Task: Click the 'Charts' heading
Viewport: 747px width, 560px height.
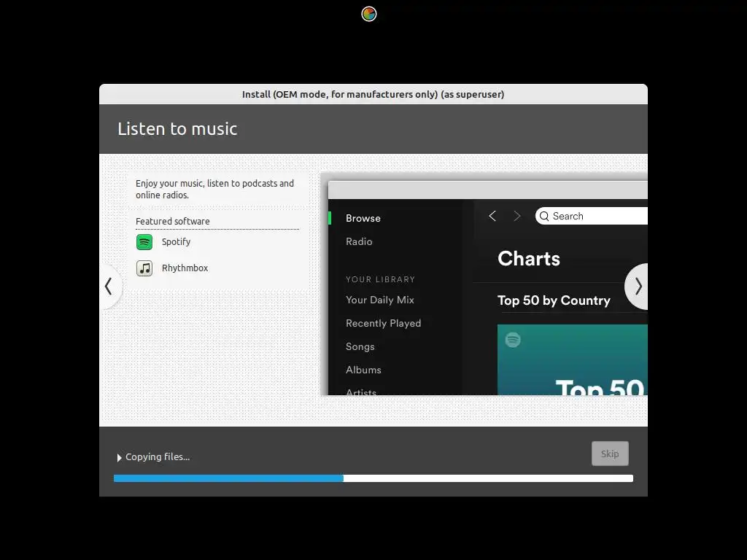Action: 529,259
